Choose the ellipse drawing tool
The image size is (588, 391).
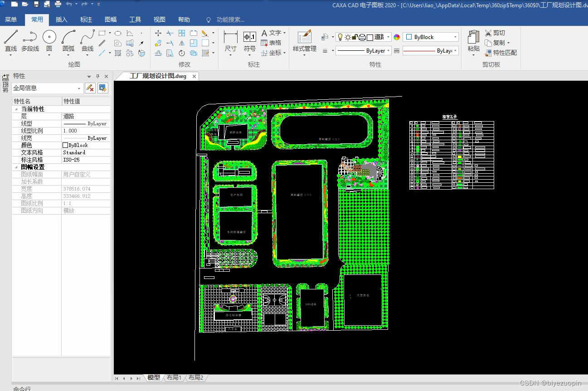(x=117, y=33)
